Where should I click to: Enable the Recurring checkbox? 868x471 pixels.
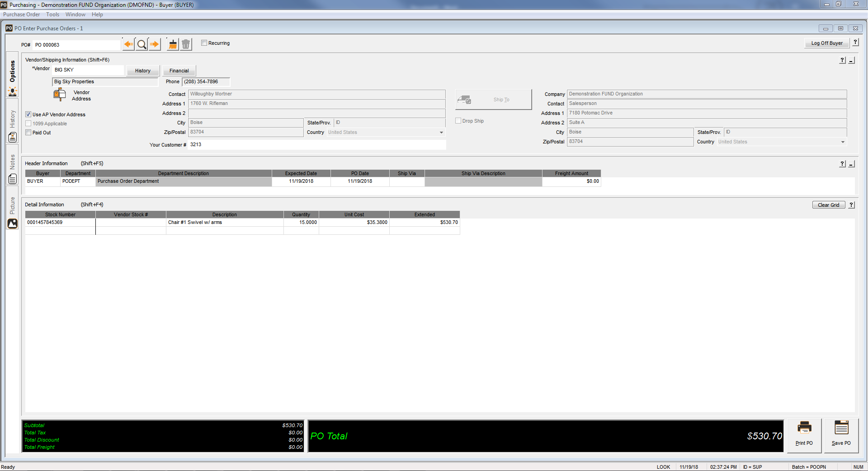coord(204,43)
